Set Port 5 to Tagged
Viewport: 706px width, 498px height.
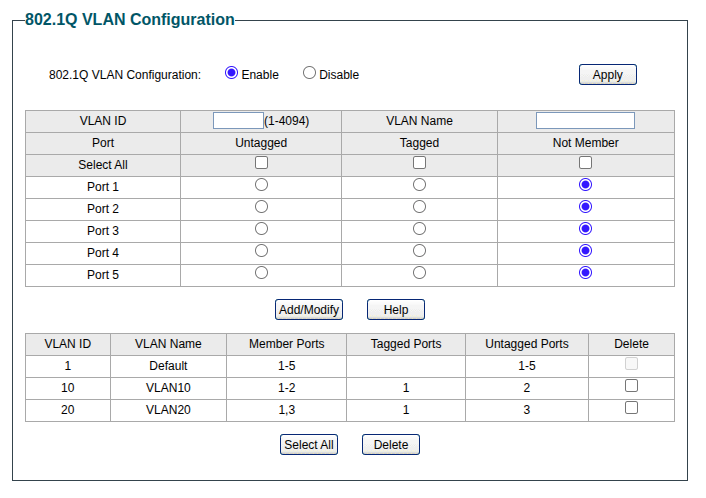click(x=419, y=273)
